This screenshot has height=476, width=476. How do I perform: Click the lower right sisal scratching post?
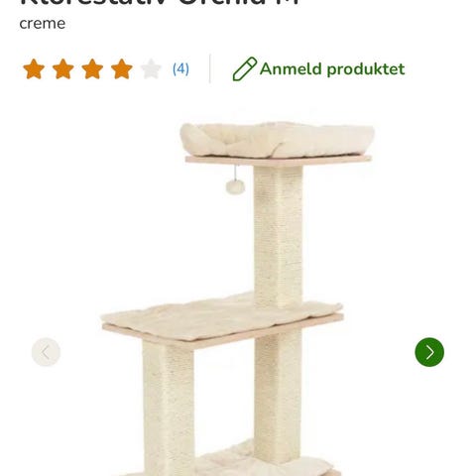pos(278,395)
